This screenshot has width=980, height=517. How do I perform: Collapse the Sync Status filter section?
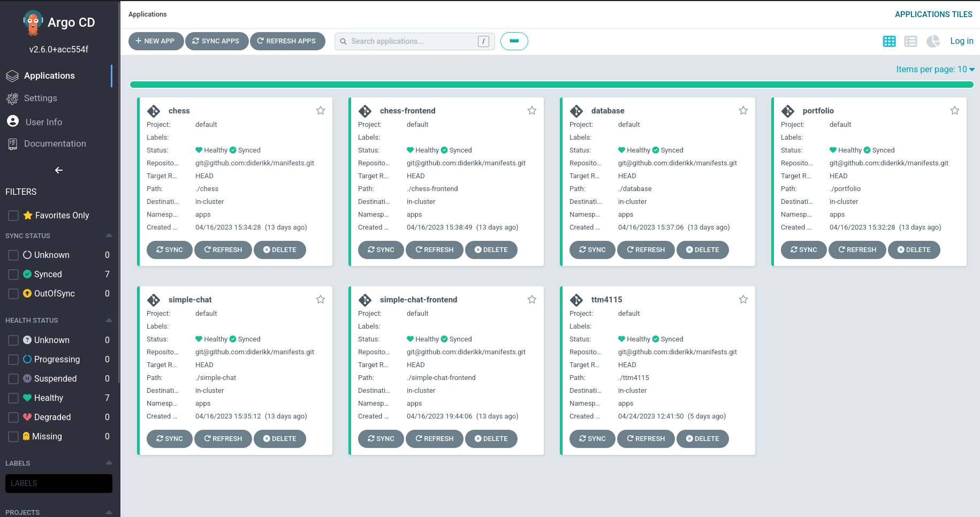tap(109, 235)
